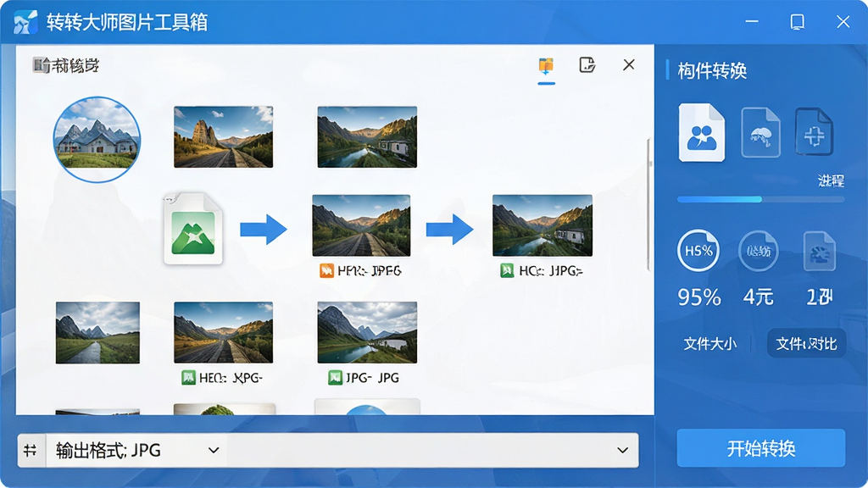
Task: Click the green icon beside "HEO: XPG-"
Action: point(188,378)
